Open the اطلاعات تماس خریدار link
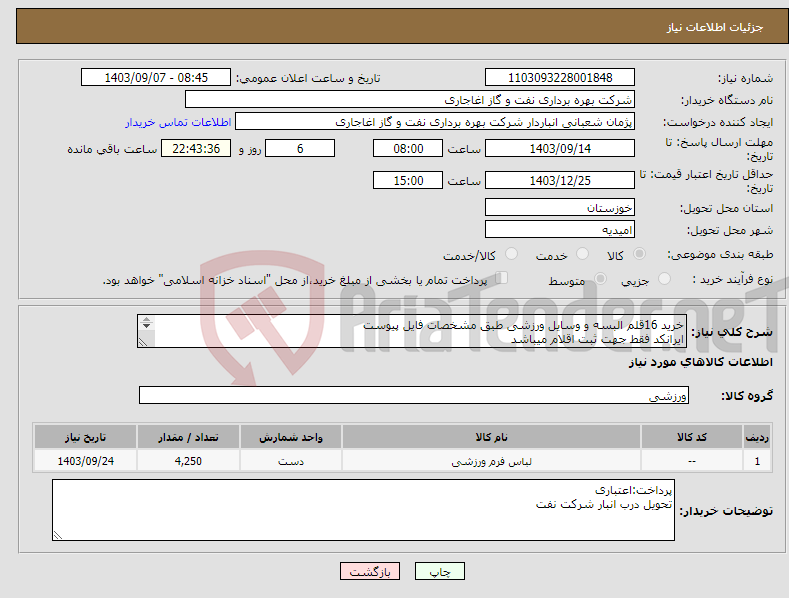 tap(178, 122)
